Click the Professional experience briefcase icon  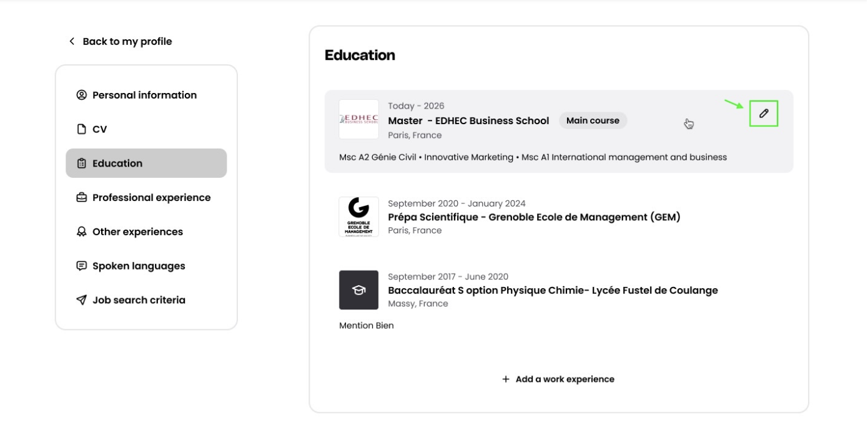click(x=81, y=197)
